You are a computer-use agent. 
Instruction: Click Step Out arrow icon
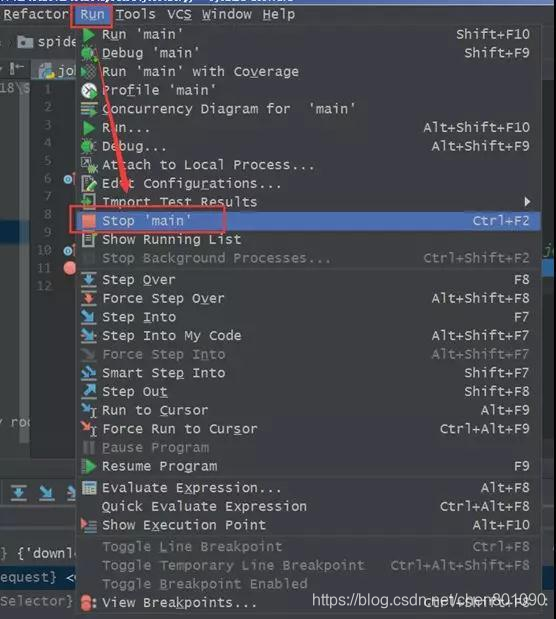click(x=89, y=392)
